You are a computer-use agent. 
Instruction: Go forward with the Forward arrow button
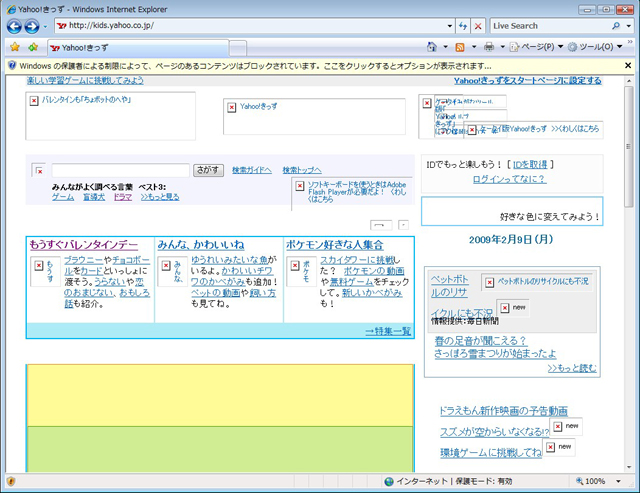tap(32, 27)
